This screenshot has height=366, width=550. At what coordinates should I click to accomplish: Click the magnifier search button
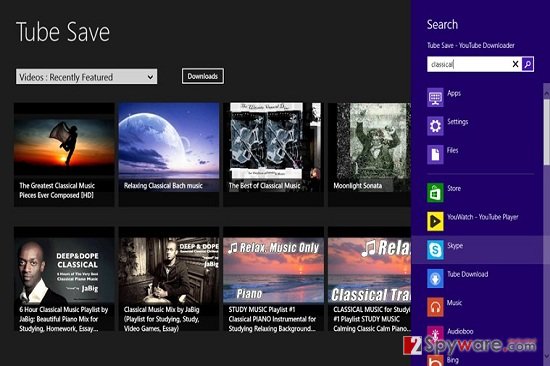(528, 64)
